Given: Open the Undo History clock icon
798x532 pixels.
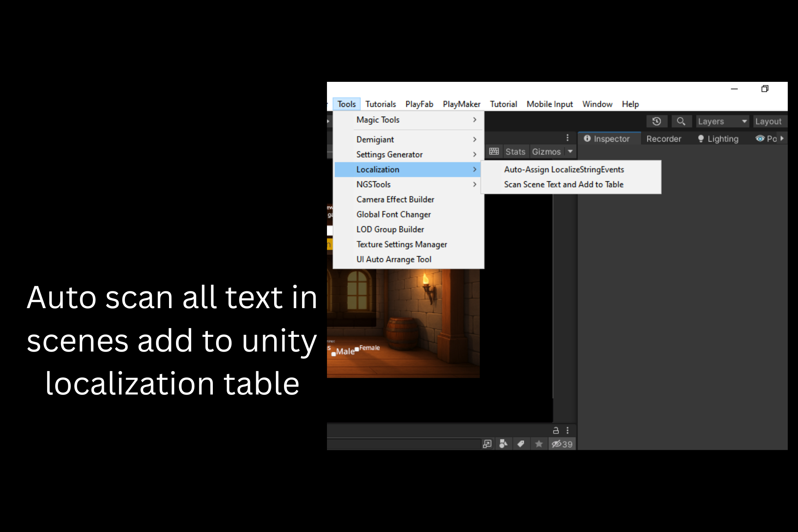Looking at the screenshot, I should pos(656,122).
